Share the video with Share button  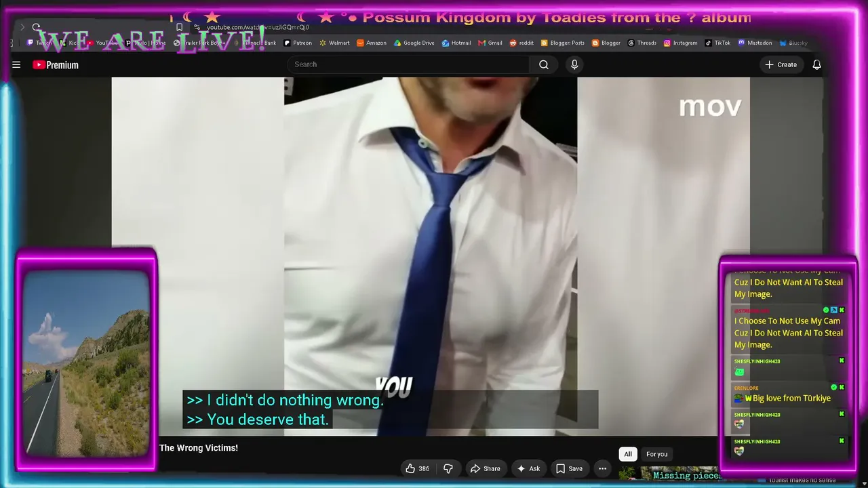tap(486, 468)
